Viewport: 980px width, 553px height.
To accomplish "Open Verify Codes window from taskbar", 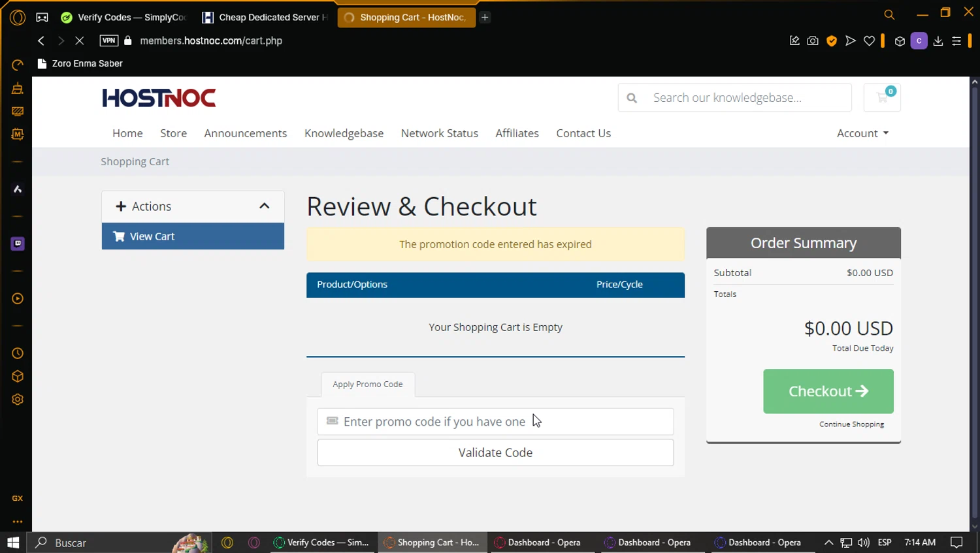I will pos(323,543).
